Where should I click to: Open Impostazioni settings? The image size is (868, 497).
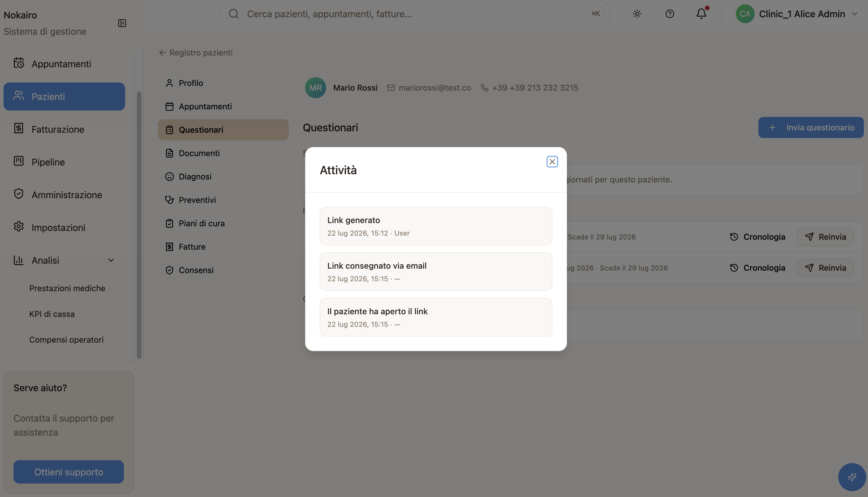coord(64,228)
